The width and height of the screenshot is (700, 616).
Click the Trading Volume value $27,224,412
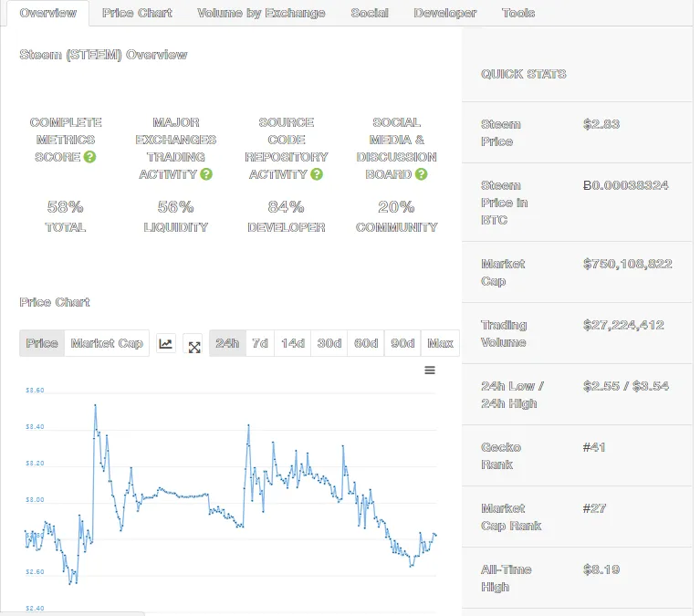623,325
